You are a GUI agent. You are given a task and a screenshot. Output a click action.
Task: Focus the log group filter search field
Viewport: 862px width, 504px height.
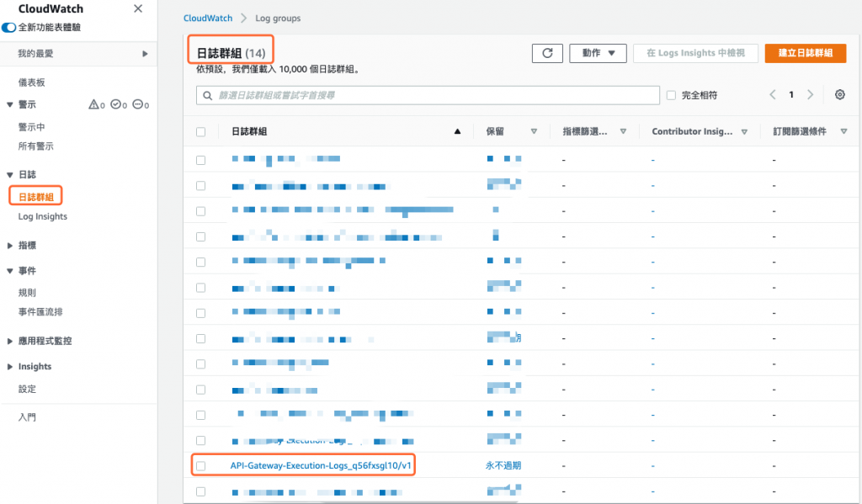pyautogui.click(x=428, y=95)
